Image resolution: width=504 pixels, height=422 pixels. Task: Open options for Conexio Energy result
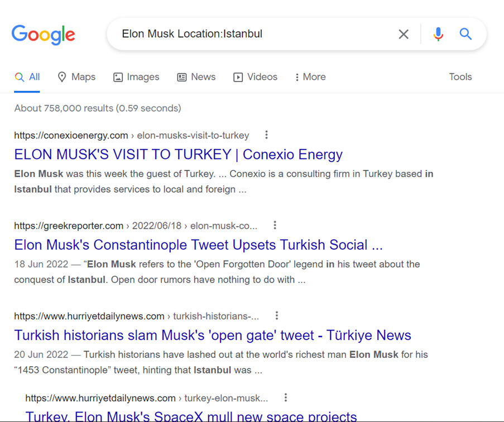pos(266,135)
